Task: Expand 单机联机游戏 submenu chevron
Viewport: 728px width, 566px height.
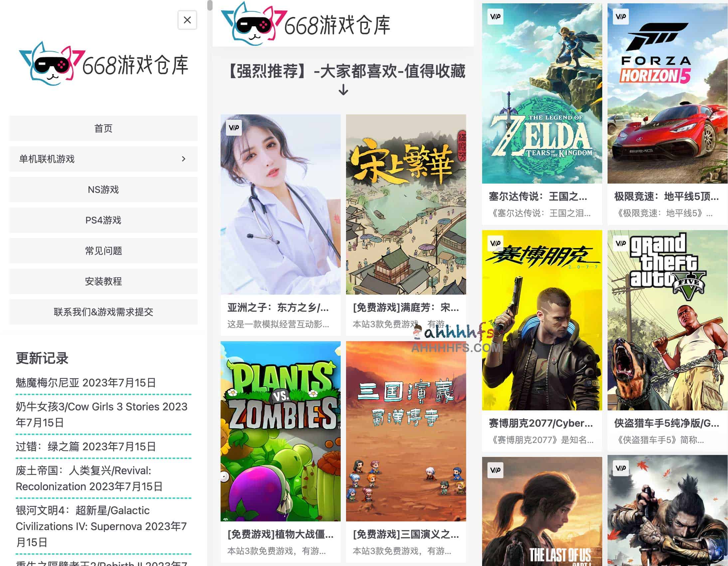Action: (183, 159)
